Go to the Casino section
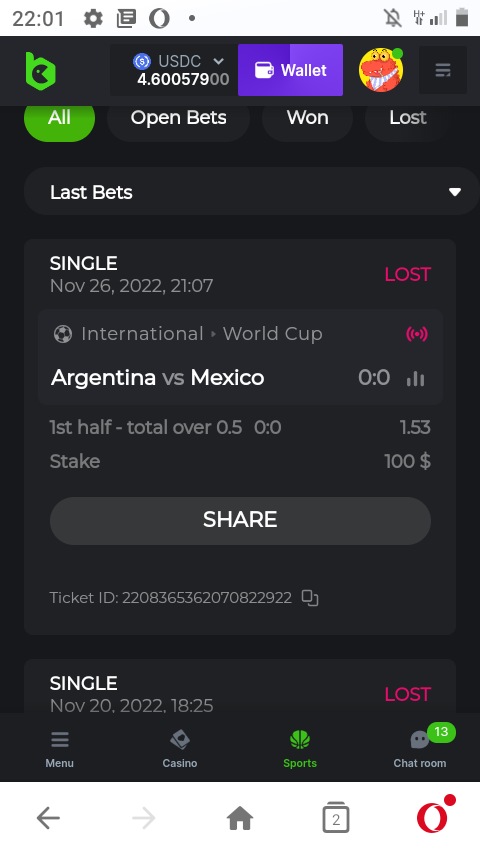The image size is (480, 854). point(180,749)
